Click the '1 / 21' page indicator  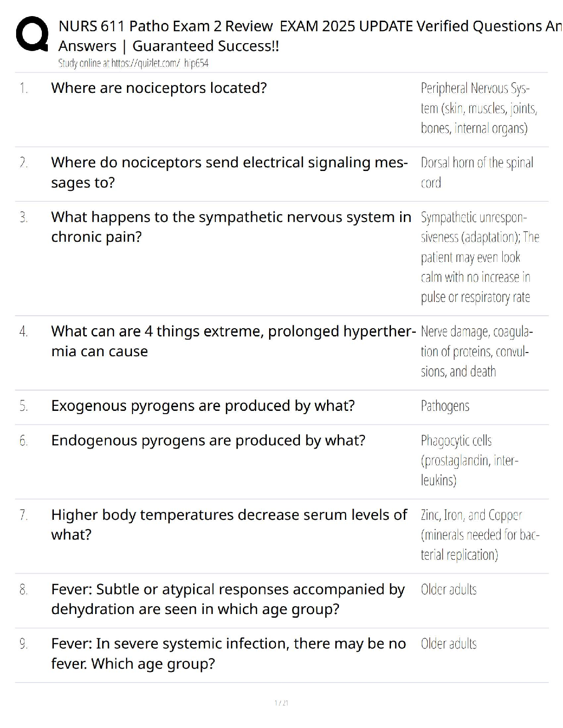click(281, 703)
